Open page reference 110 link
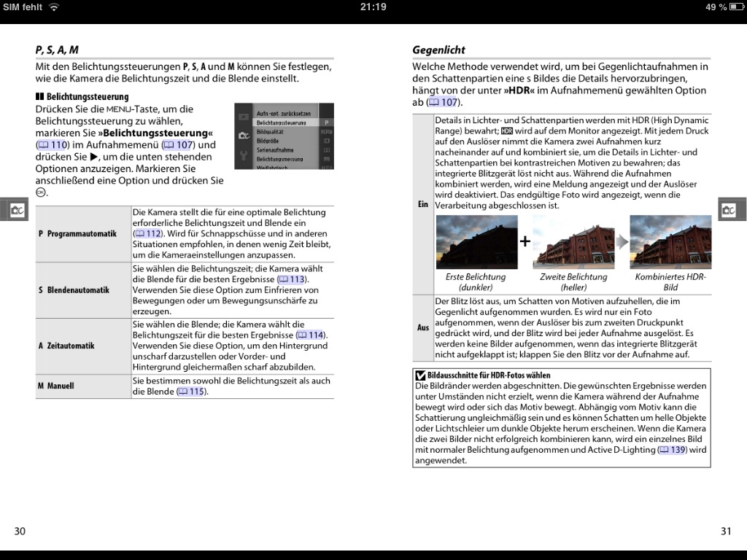The width and height of the screenshot is (747, 560). click(x=52, y=145)
